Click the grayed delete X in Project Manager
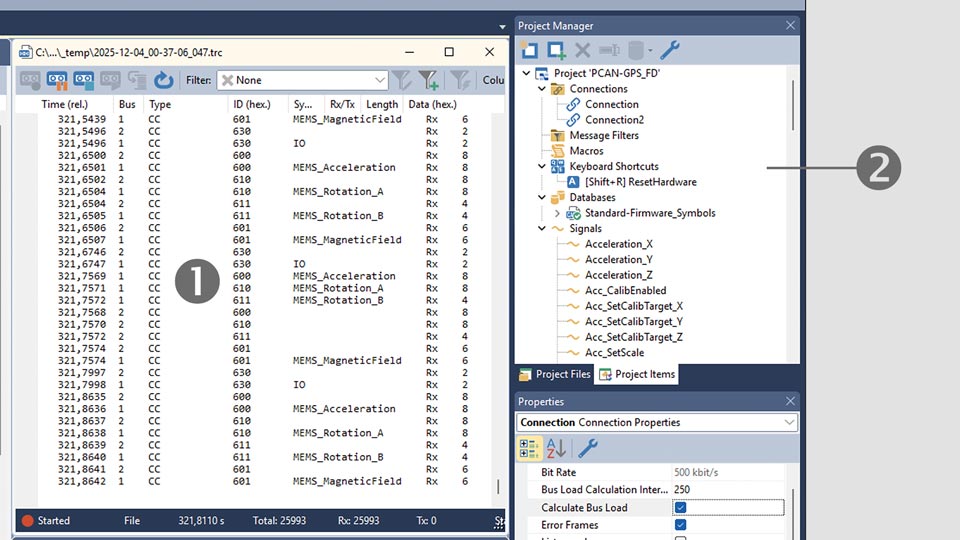This screenshot has height=540, width=960. click(582, 50)
